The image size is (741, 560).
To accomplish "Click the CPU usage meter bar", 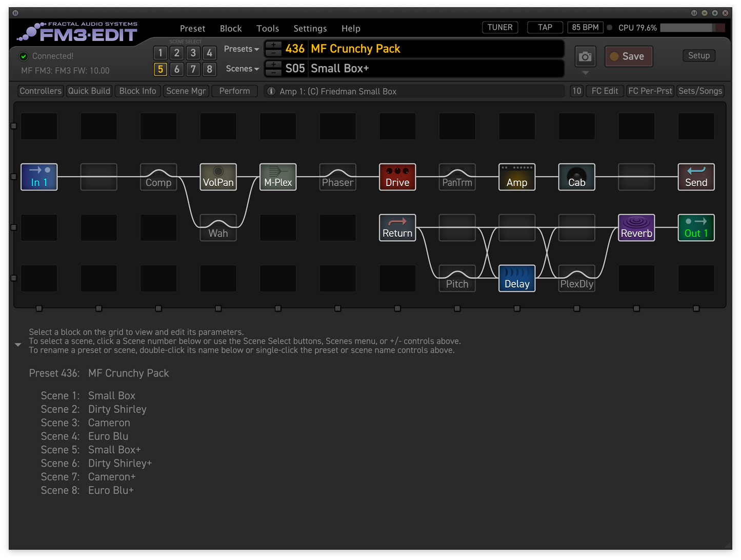I will [x=692, y=28].
